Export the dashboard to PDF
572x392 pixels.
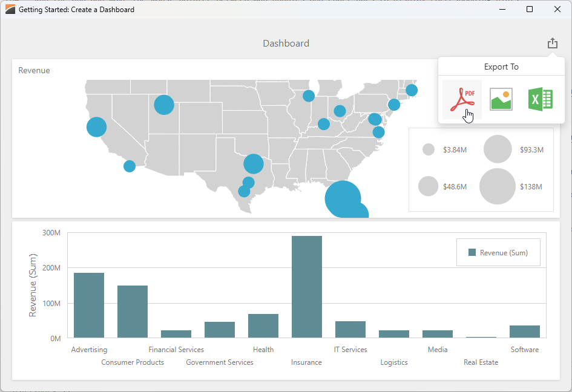[x=461, y=99]
